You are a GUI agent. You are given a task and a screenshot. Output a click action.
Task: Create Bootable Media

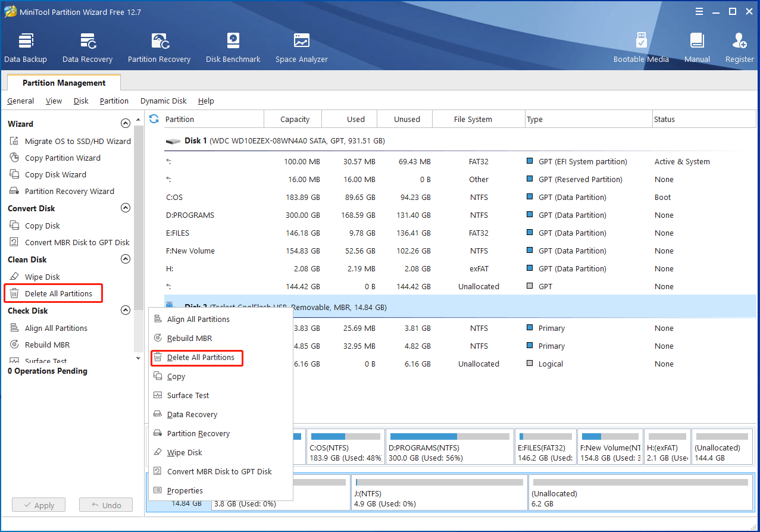click(x=641, y=48)
